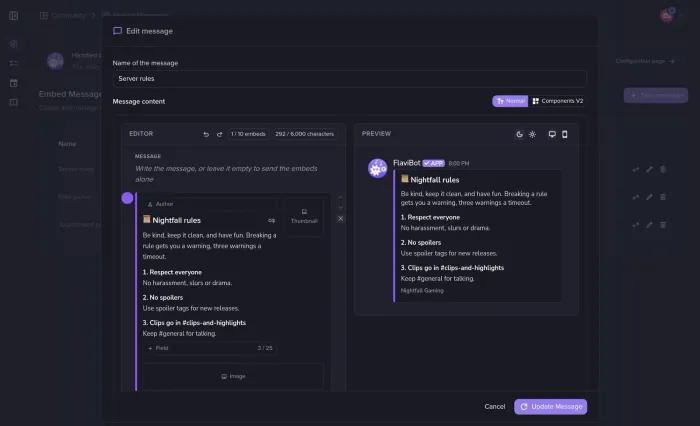Redo the last editor change

(219, 134)
